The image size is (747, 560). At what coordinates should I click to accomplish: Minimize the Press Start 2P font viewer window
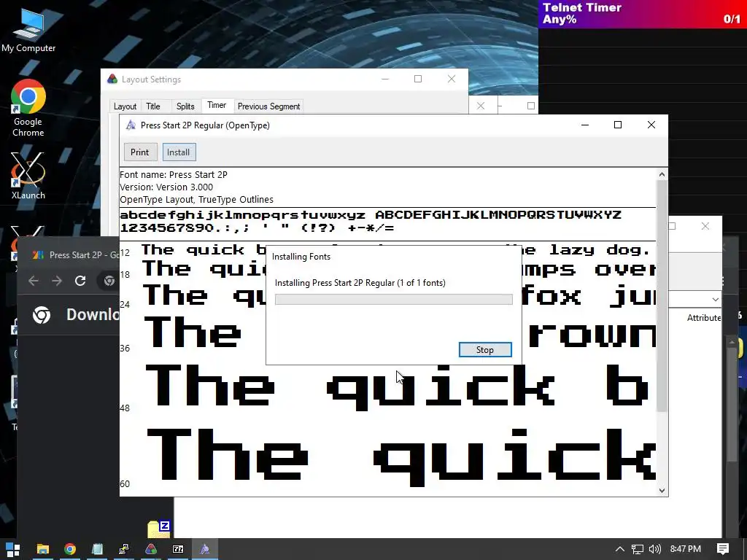(585, 125)
